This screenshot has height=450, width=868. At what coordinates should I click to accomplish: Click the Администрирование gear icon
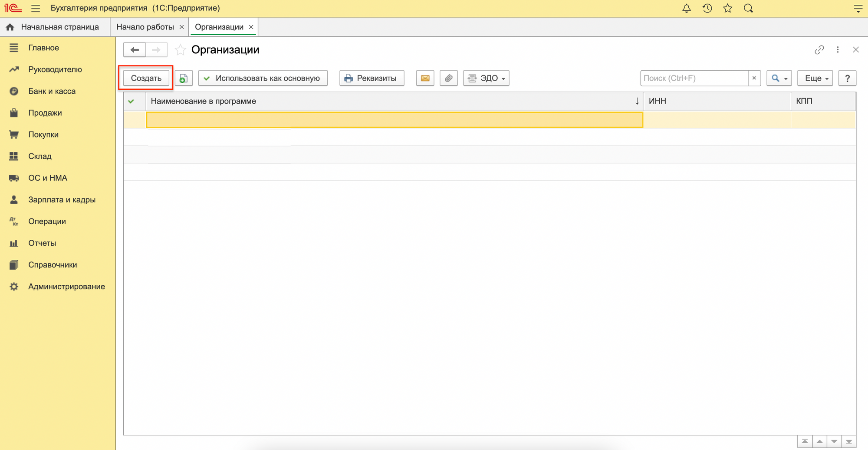coord(14,286)
